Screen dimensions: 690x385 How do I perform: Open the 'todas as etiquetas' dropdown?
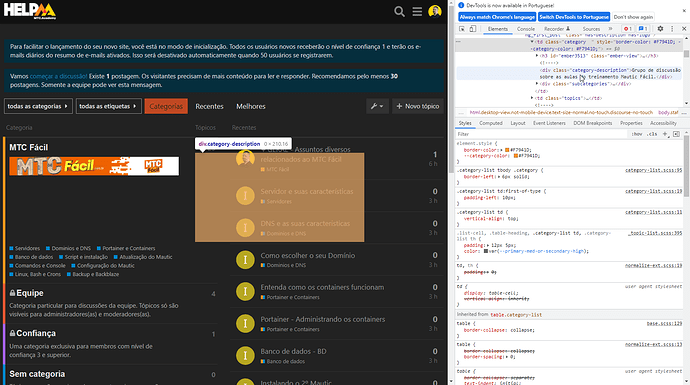[109, 106]
